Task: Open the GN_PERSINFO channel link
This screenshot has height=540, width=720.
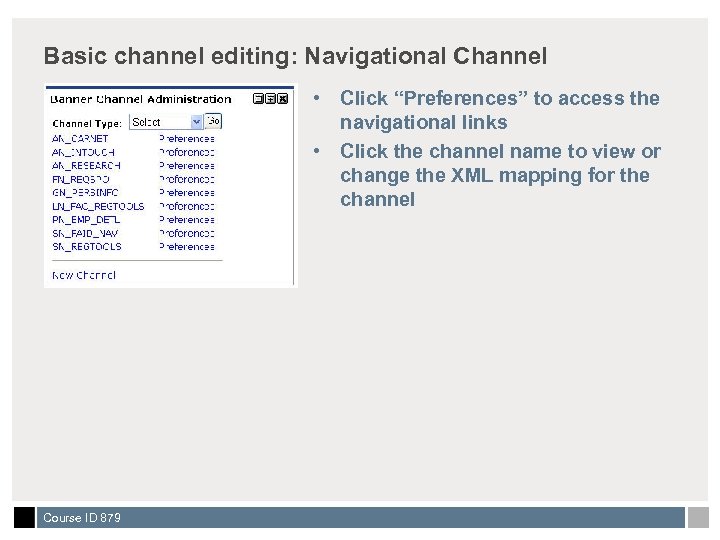Action: (85, 192)
